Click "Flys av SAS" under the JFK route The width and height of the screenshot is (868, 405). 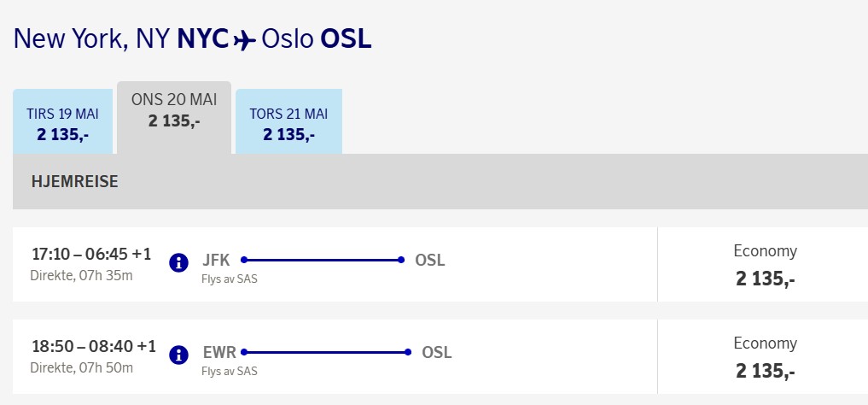[230, 279]
